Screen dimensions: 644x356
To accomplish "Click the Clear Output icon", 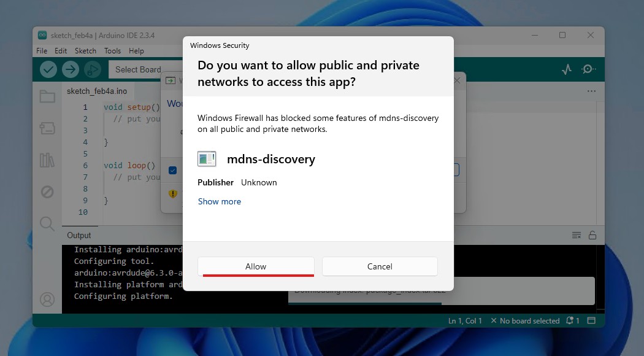I will coord(577,235).
